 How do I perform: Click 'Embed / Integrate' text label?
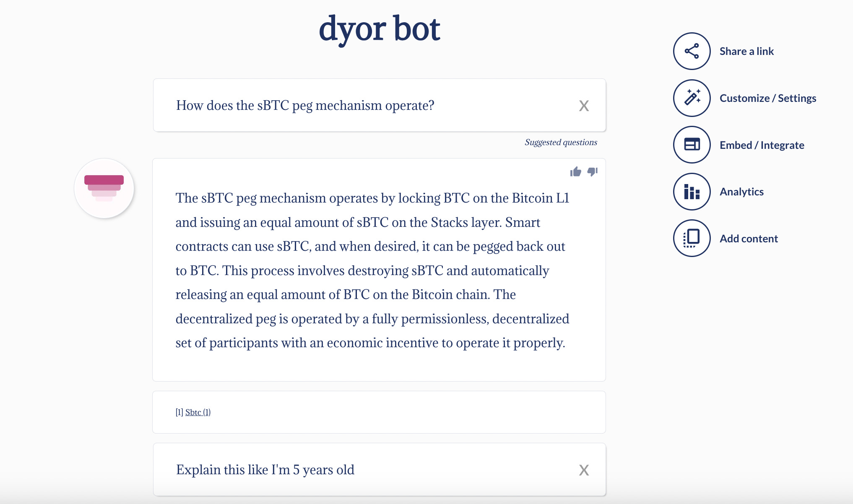[x=762, y=145]
